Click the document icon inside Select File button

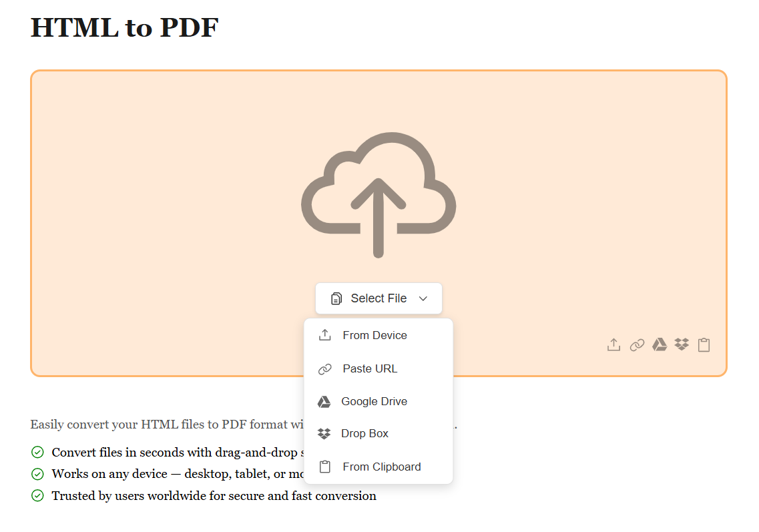pos(336,298)
